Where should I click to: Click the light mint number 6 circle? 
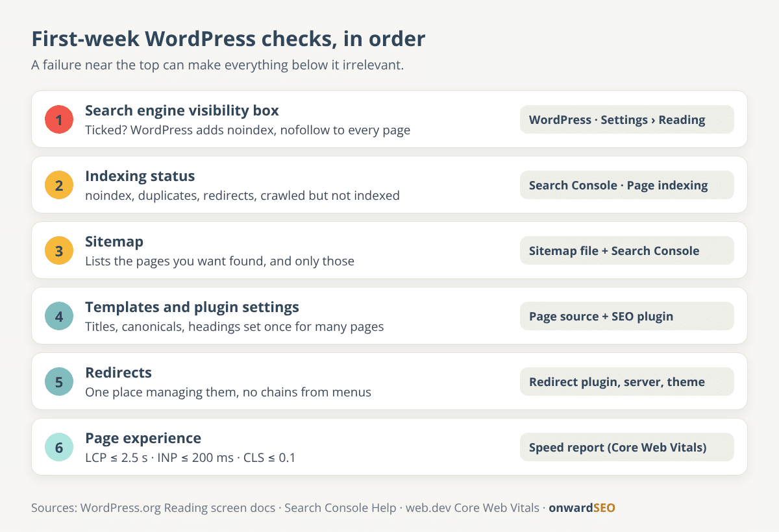coord(59,447)
